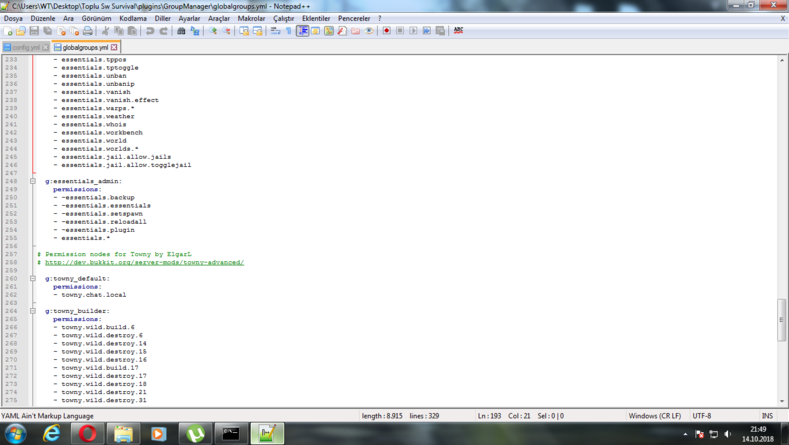Open the Görünüm menu
789x445 pixels.
point(96,18)
